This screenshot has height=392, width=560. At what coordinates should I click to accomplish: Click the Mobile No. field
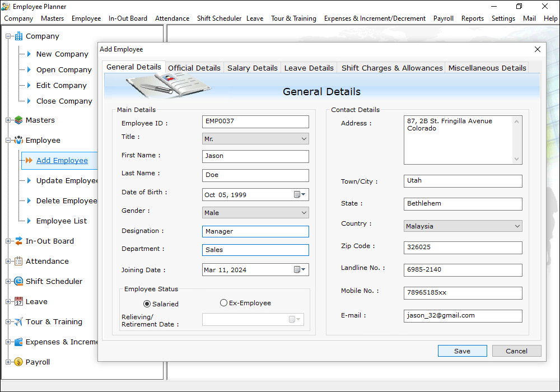(463, 293)
